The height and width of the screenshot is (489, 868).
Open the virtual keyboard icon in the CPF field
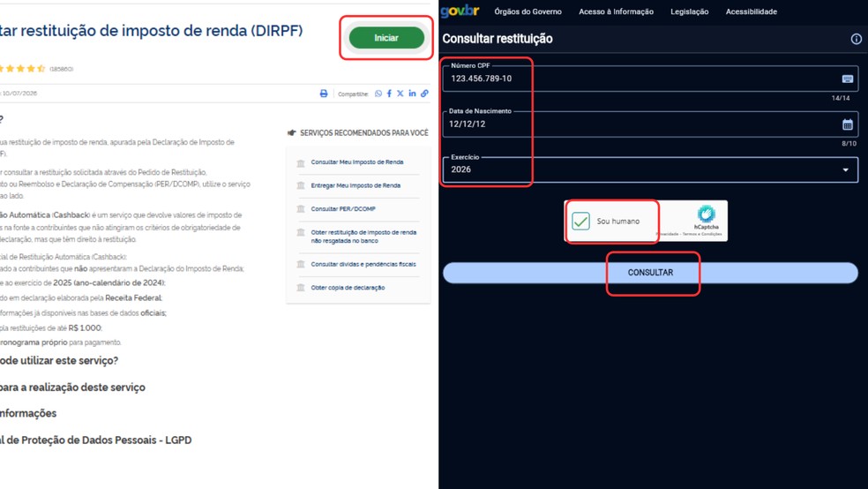click(848, 79)
